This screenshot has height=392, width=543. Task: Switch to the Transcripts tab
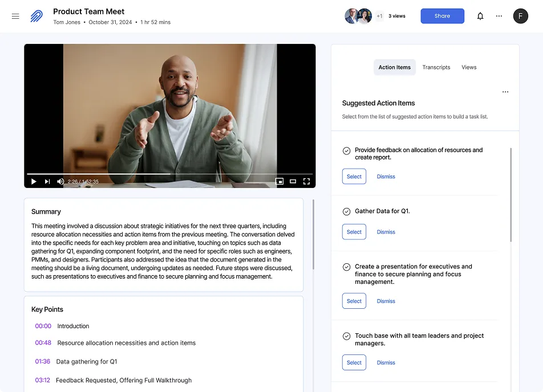(436, 67)
